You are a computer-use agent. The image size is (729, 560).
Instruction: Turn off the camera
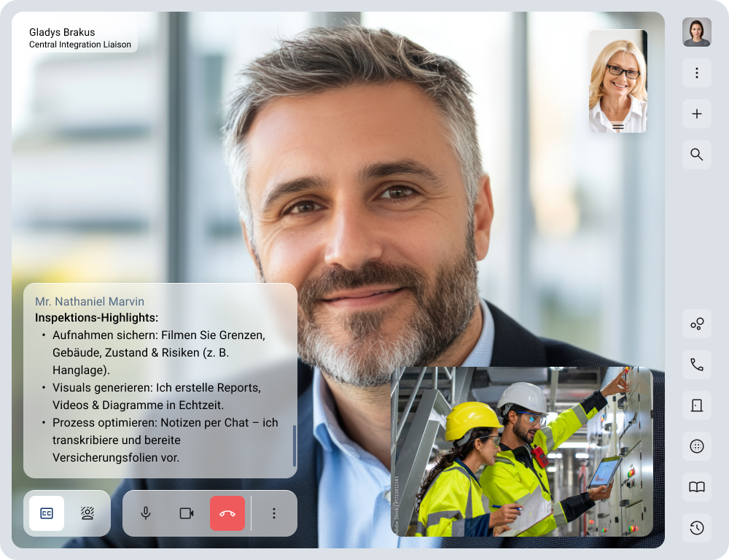pyautogui.click(x=187, y=513)
